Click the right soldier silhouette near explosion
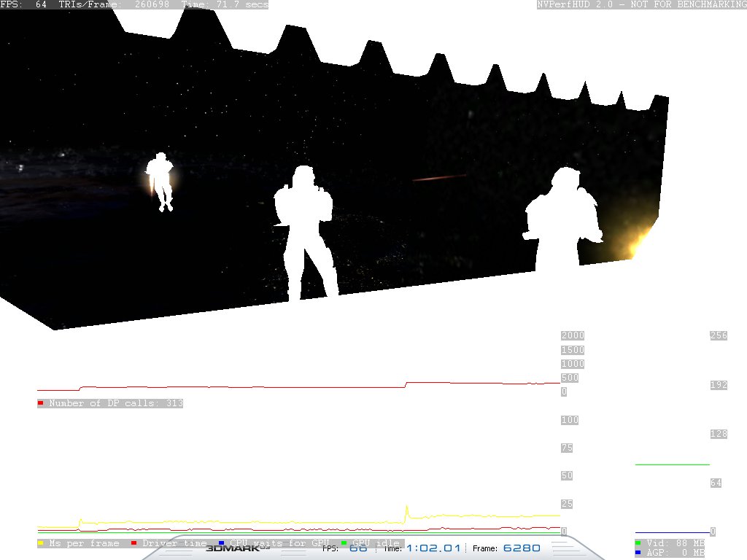Image resolution: width=747 pixels, height=560 pixels. click(x=563, y=219)
